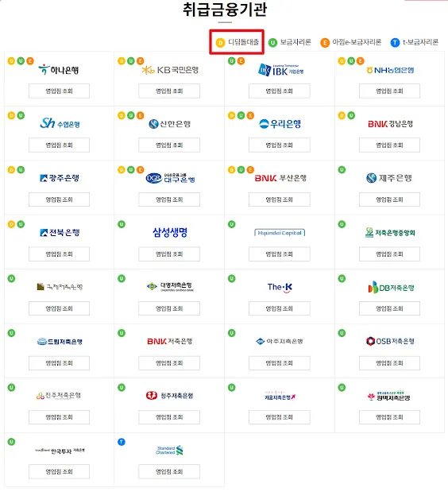This screenshot has height=492, width=448.
Task: Click the 아주저축은행 logo
Action: click(280, 341)
